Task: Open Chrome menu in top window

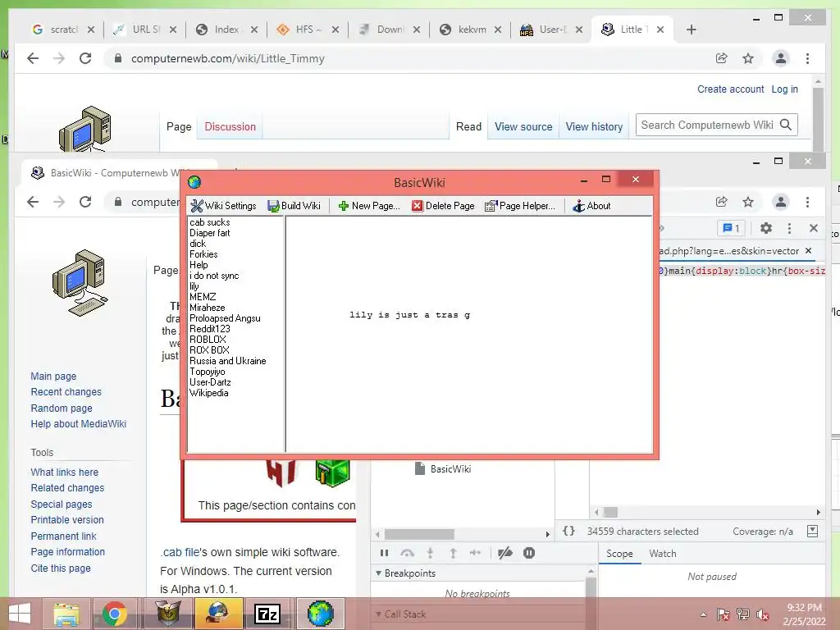Action: (807, 58)
